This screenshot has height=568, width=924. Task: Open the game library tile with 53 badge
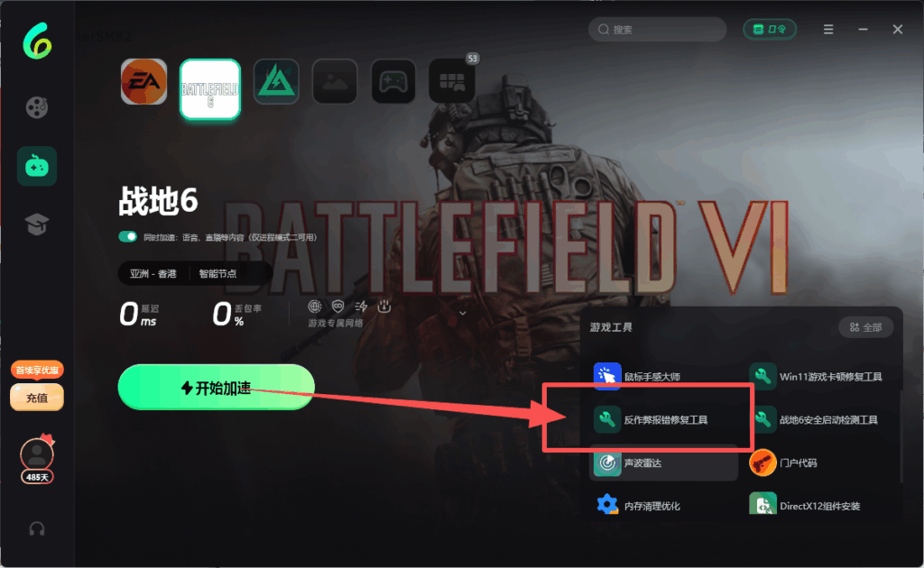[452, 81]
